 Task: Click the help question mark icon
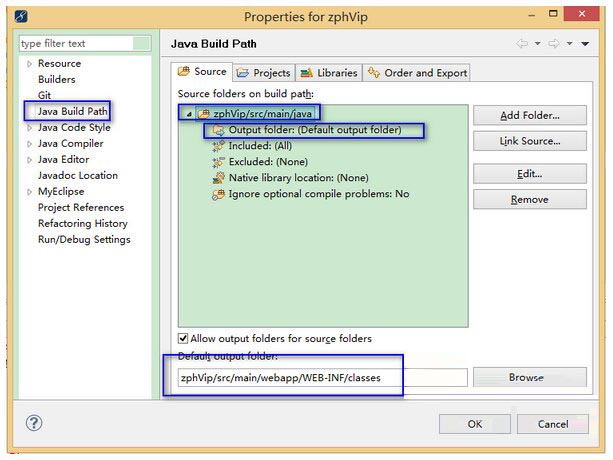pos(34,423)
